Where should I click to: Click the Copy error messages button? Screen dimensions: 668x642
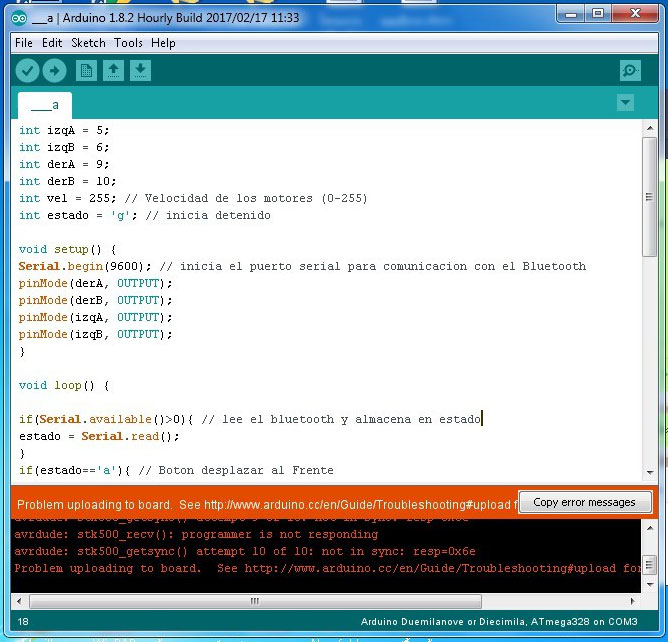584,502
